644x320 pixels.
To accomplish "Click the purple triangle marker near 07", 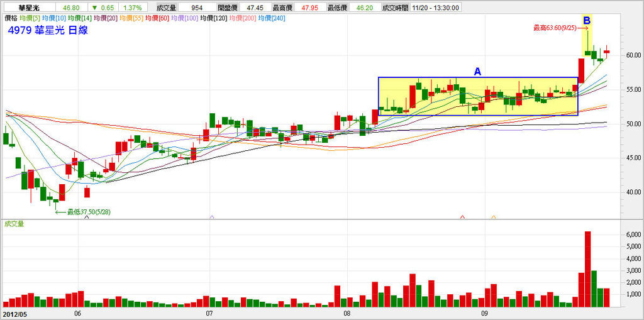I will [212, 216].
